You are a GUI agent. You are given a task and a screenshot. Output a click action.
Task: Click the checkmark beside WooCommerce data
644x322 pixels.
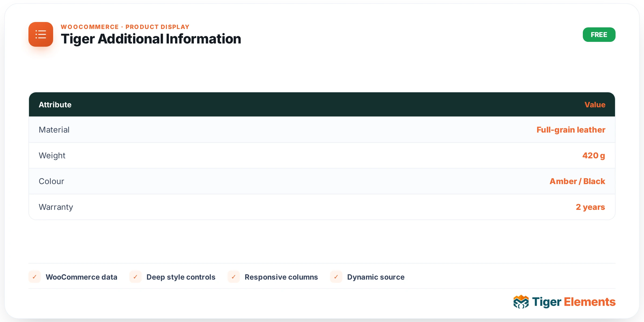click(35, 277)
